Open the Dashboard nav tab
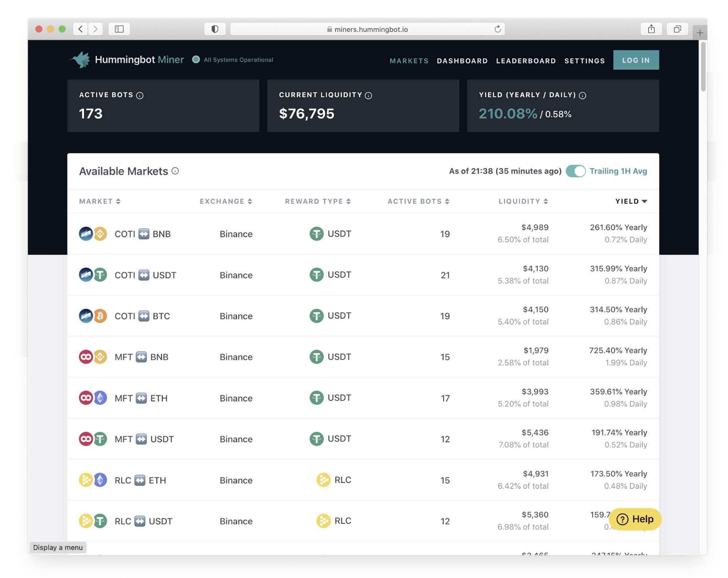728x578 pixels. pyautogui.click(x=462, y=60)
